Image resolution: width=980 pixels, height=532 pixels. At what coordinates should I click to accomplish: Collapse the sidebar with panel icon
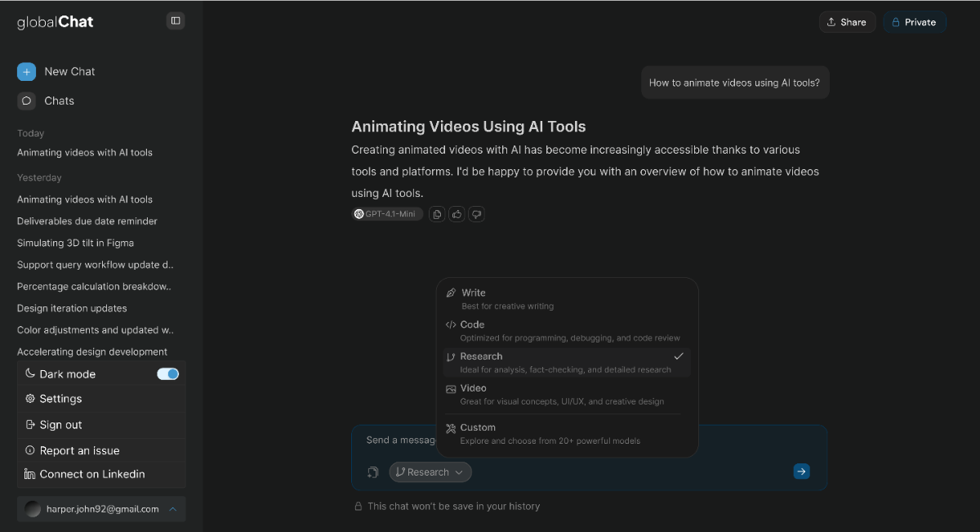click(176, 20)
